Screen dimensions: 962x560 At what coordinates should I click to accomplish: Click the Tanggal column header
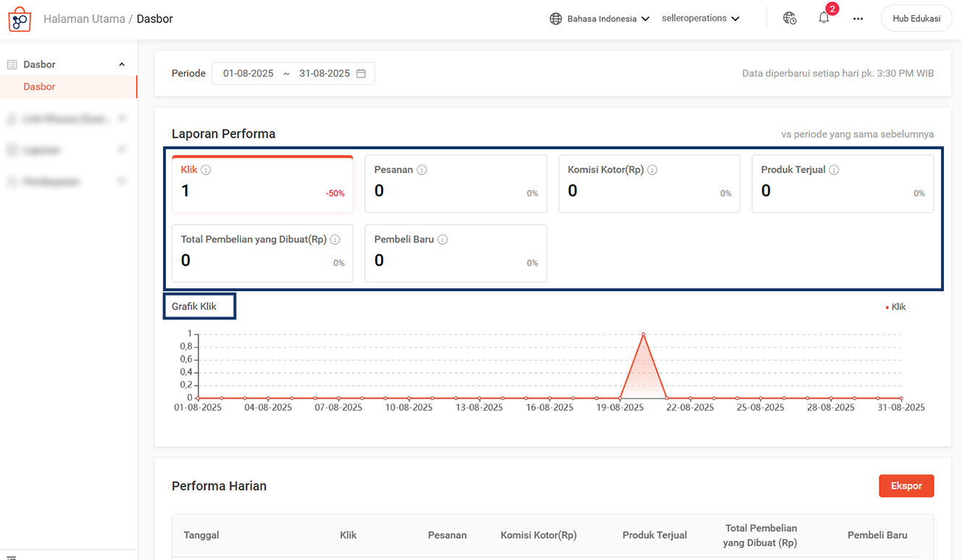(x=201, y=535)
